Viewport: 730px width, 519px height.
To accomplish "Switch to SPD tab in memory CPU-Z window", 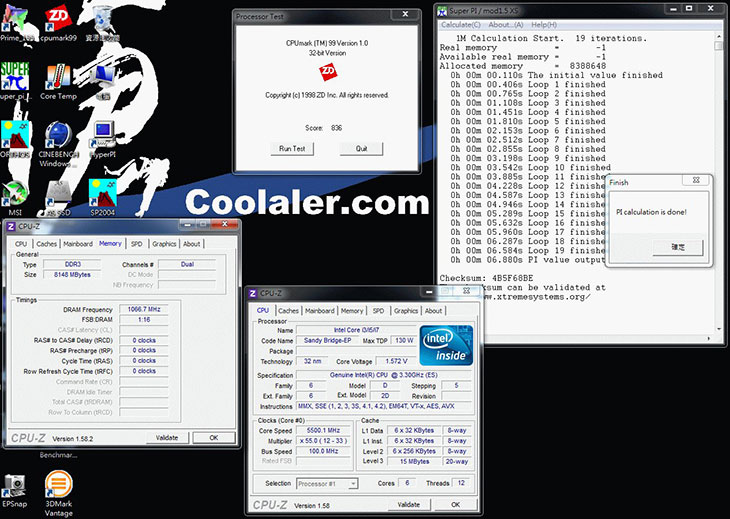I will 136,244.
